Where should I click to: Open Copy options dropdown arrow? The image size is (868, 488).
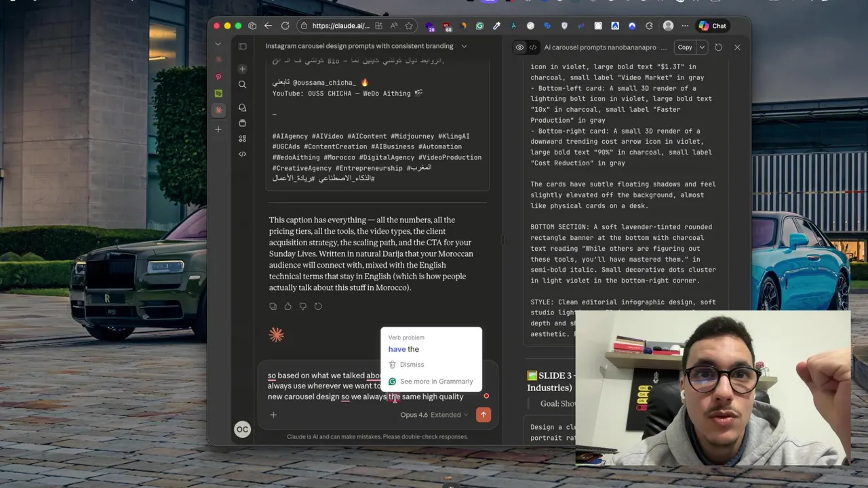702,47
